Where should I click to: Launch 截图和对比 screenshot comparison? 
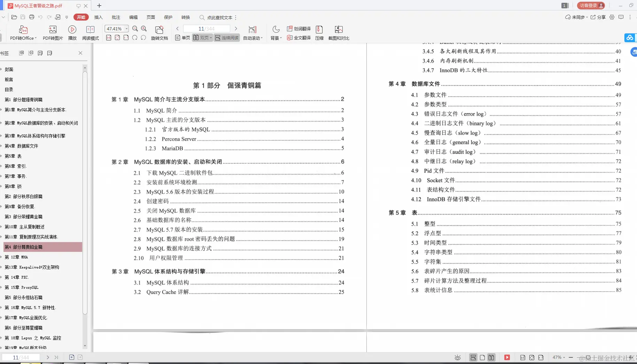tap(339, 33)
